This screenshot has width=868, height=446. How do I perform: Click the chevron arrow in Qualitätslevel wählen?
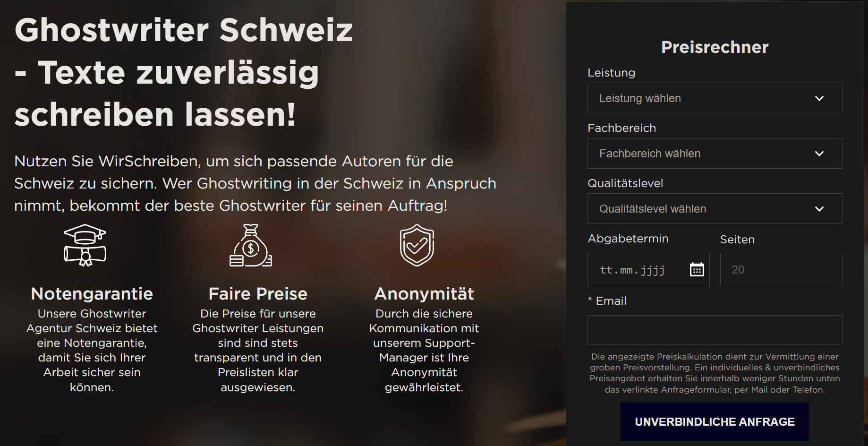tap(819, 209)
